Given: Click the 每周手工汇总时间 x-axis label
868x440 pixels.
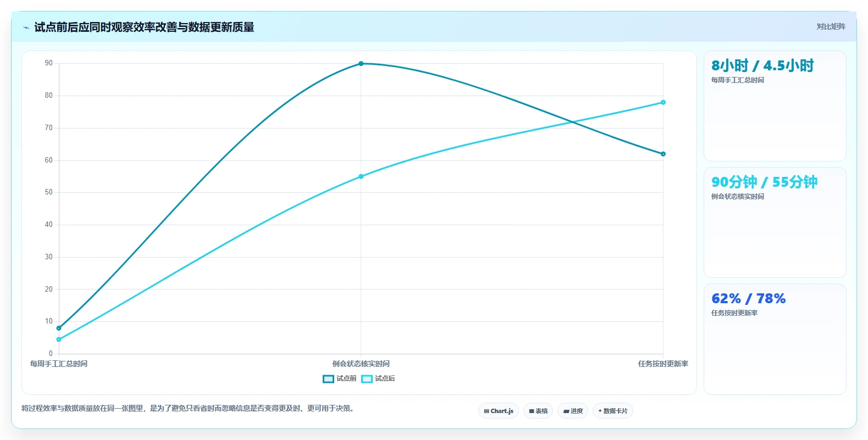Looking at the screenshot, I should [x=59, y=364].
